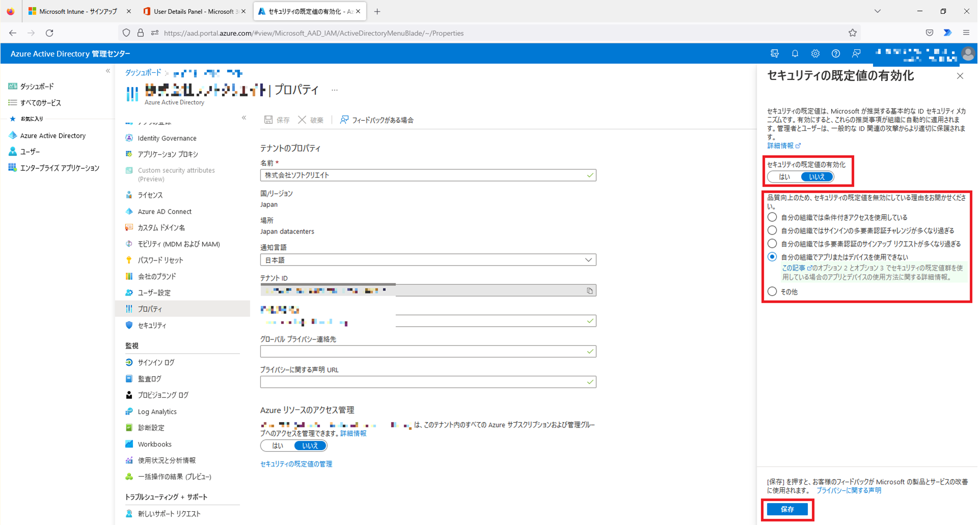Screen dimensions: 980x525
Task: Open 詳細情報 link in security panel
Action: click(x=784, y=146)
